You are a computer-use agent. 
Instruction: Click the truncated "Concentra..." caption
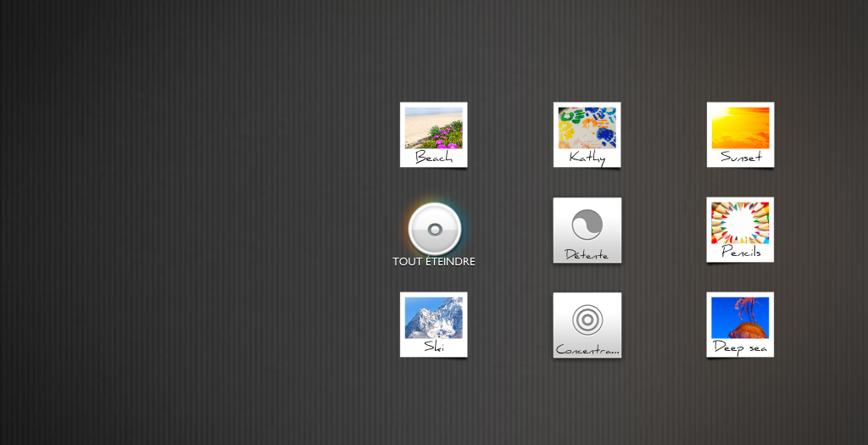click(587, 349)
